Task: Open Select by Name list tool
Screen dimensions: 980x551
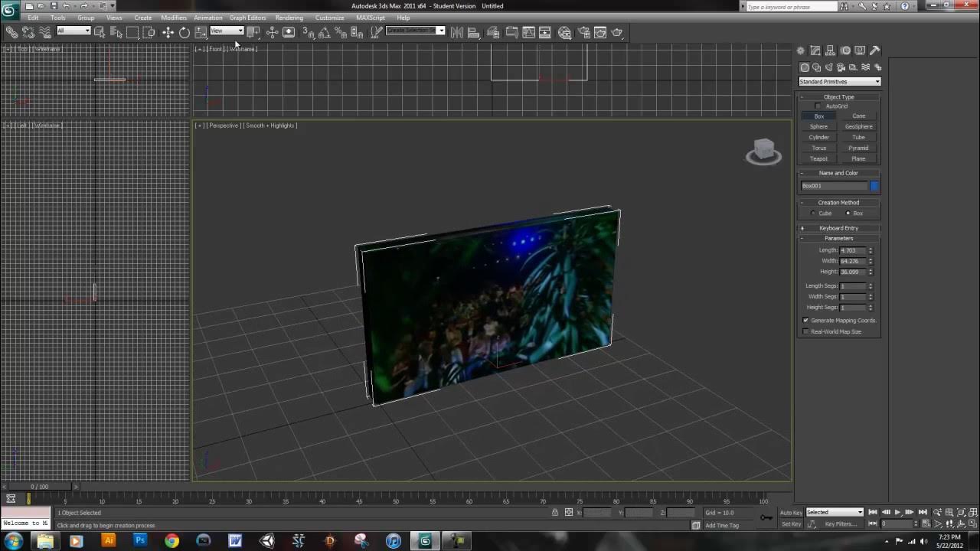Action: (116, 32)
